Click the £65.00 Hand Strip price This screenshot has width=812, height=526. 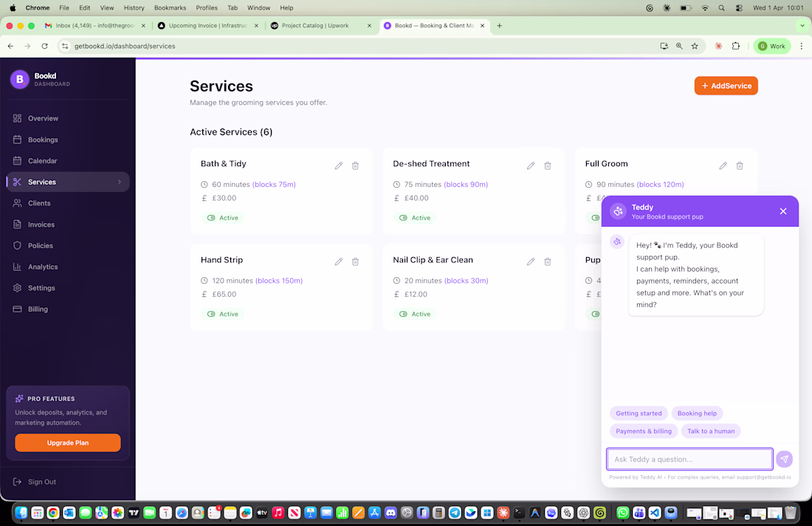coord(224,294)
